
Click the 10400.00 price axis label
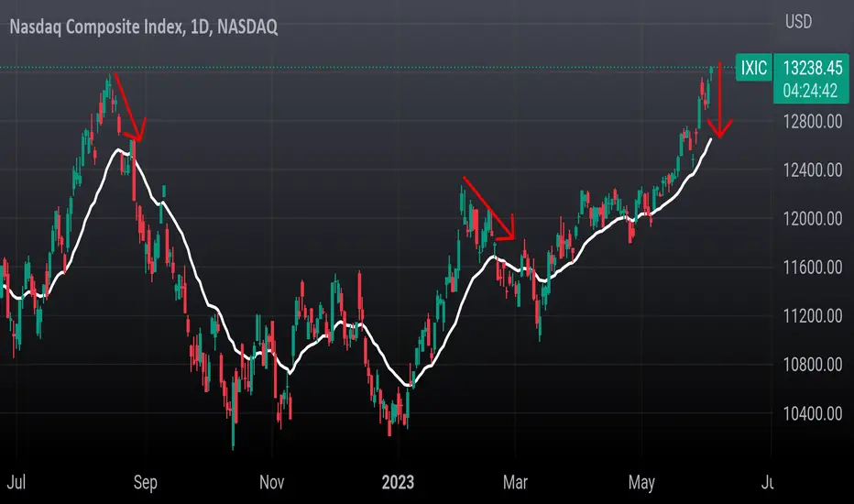coord(813,413)
